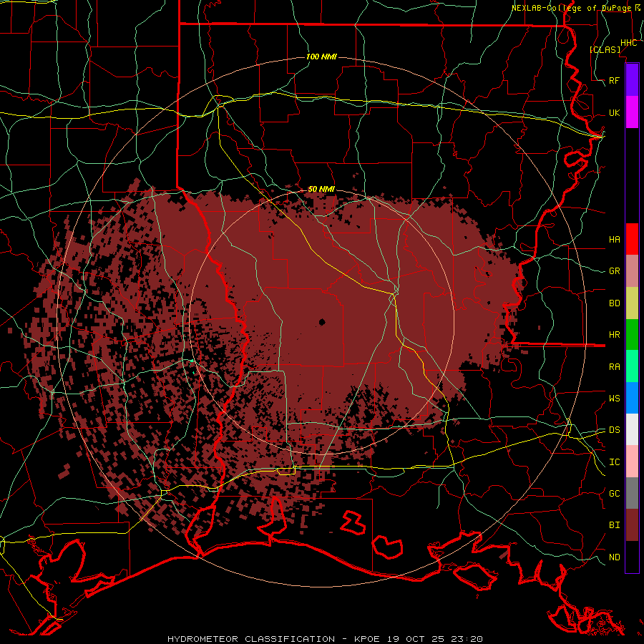
Task: Click the small green rain echo pixel west of radar
Action: tap(192, 361)
